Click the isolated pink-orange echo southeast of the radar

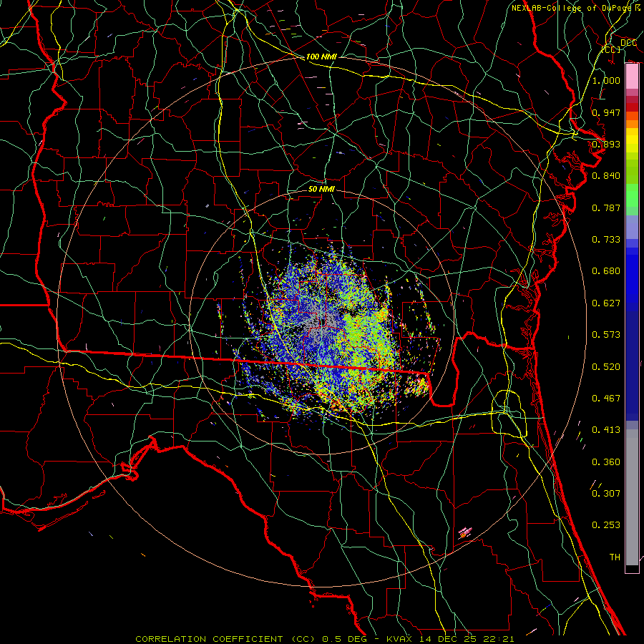(464, 532)
